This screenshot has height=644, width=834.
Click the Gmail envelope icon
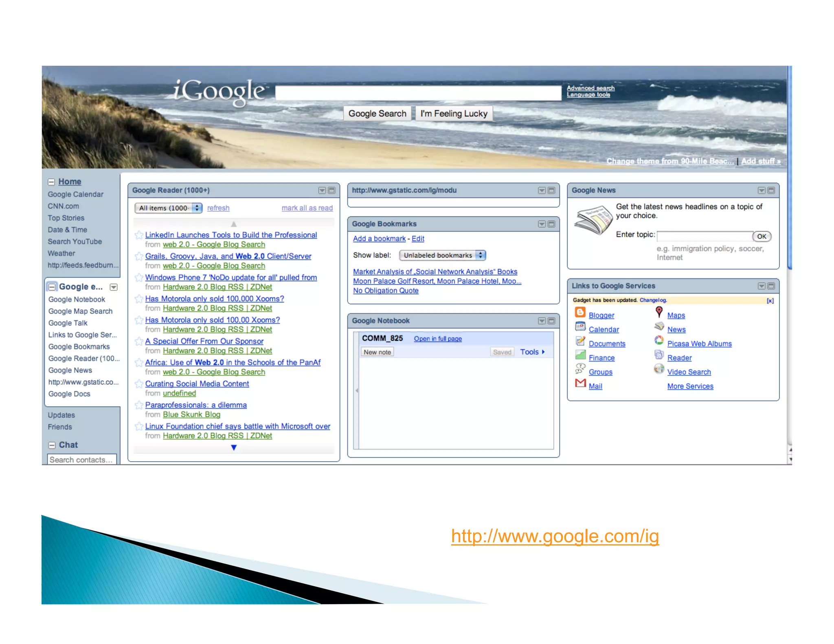click(x=580, y=383)
